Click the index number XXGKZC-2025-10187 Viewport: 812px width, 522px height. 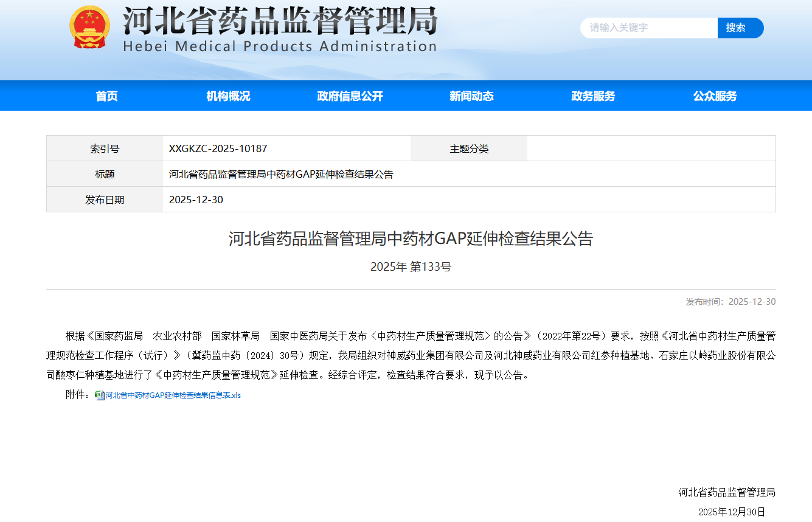click(x=218, y=148)
